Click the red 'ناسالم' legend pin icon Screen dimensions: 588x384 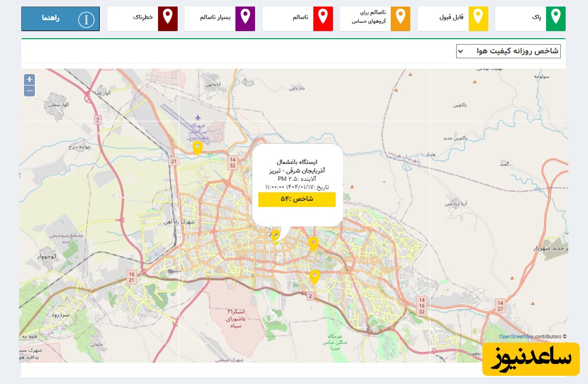click(x=323, y=19)
